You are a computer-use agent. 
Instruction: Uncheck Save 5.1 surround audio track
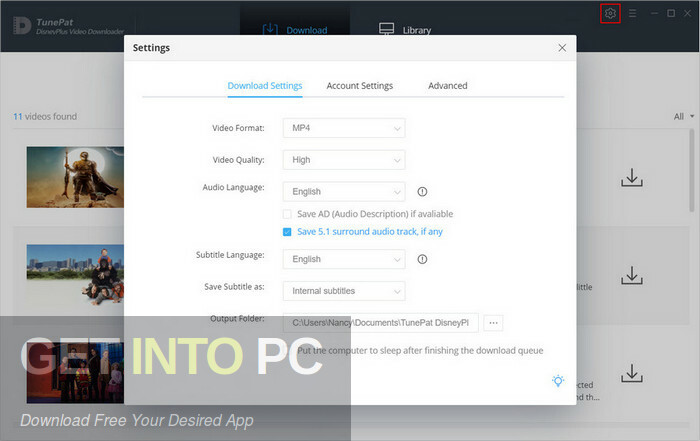[287, 232]
